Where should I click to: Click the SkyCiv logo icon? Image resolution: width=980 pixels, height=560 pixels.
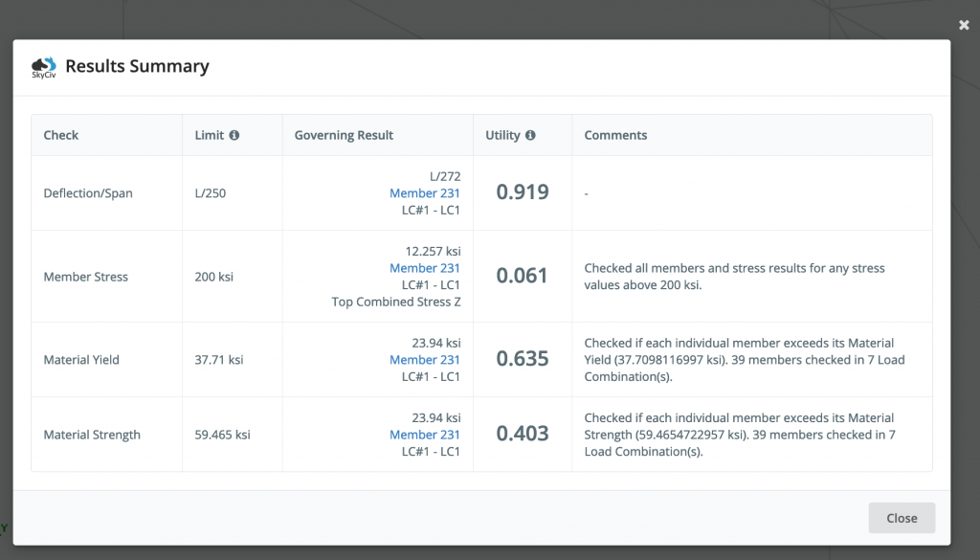click(x=44, y=67)
